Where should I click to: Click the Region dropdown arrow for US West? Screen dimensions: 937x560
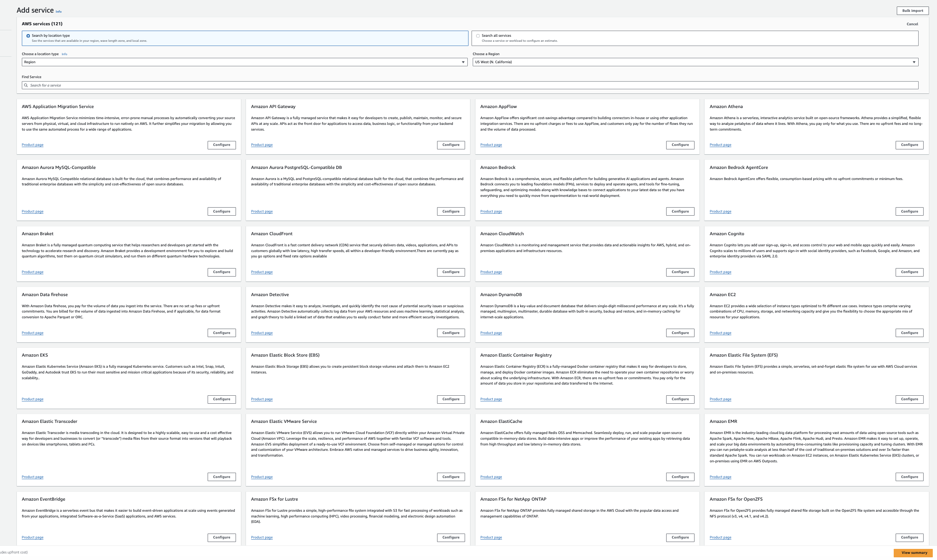(x=914, y=62)
